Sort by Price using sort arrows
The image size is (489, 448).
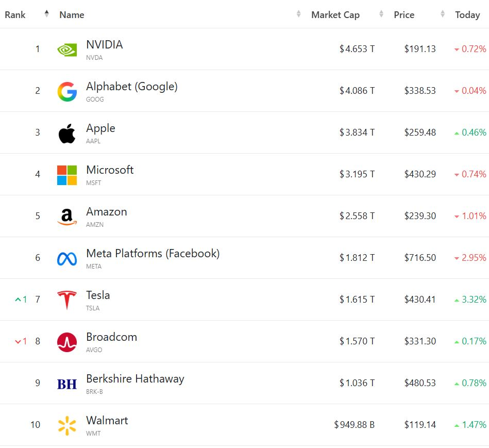pos(443,14)
